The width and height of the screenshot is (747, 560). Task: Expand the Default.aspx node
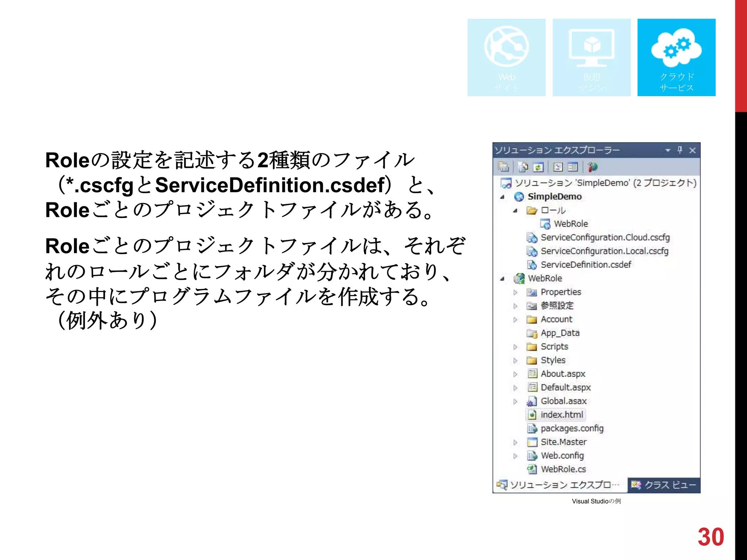tap(515, 388)
